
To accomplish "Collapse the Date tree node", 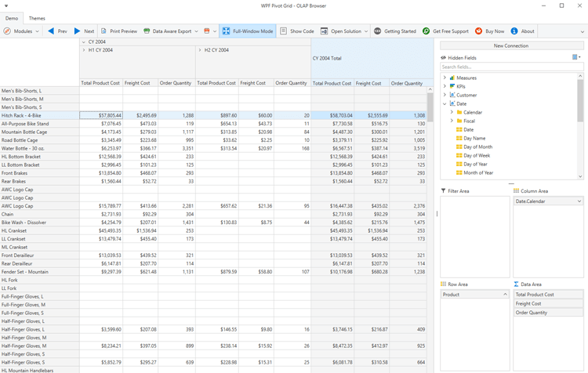I will (x=445, y=103).
